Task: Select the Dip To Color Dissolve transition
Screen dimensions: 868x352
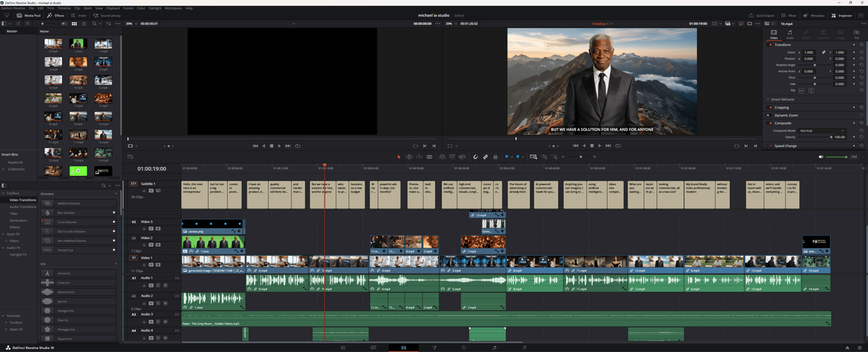Action: (78, 231)
